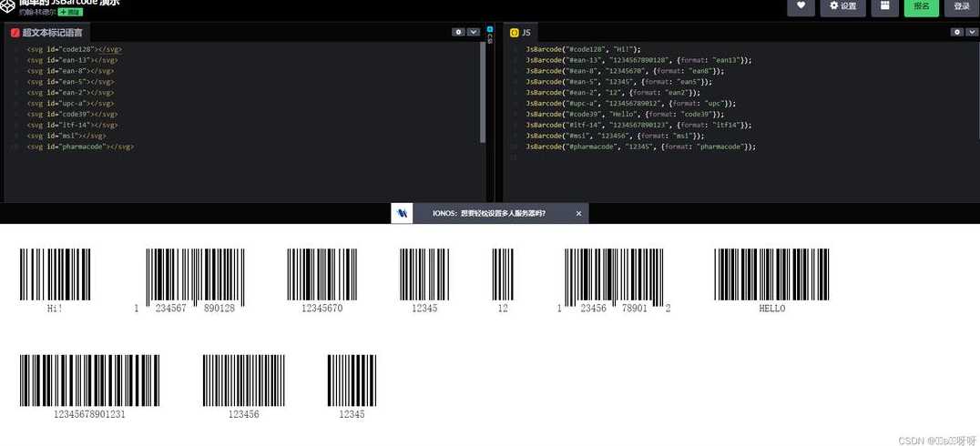
Task: Open HTML editor settings gear
Action: coord(458,32)
